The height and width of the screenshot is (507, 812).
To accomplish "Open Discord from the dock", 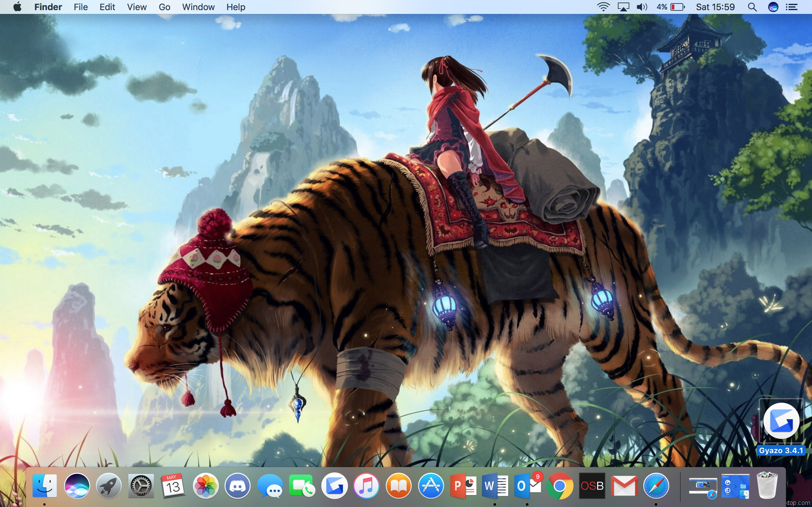I will [237, 486].
